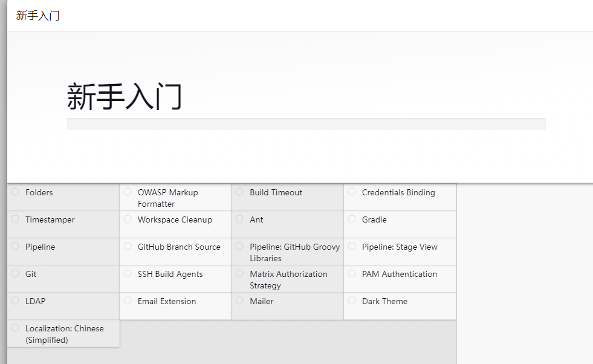Select the Localization: Chinese (Simplified) plugin name
The width and height of the screenshot is (593, 364).
pyautogui.click(x=64, y=334)
